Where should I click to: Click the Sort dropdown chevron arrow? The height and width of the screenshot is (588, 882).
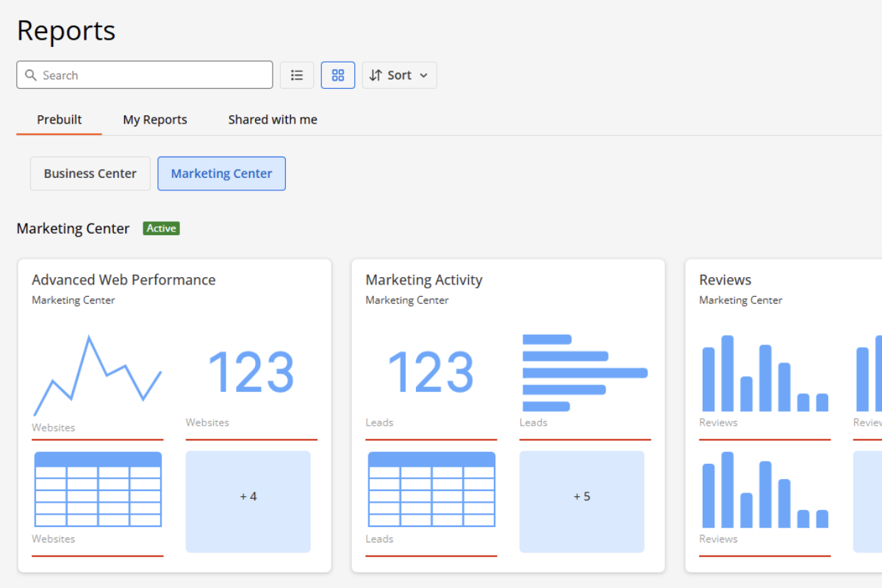[423, 76]
